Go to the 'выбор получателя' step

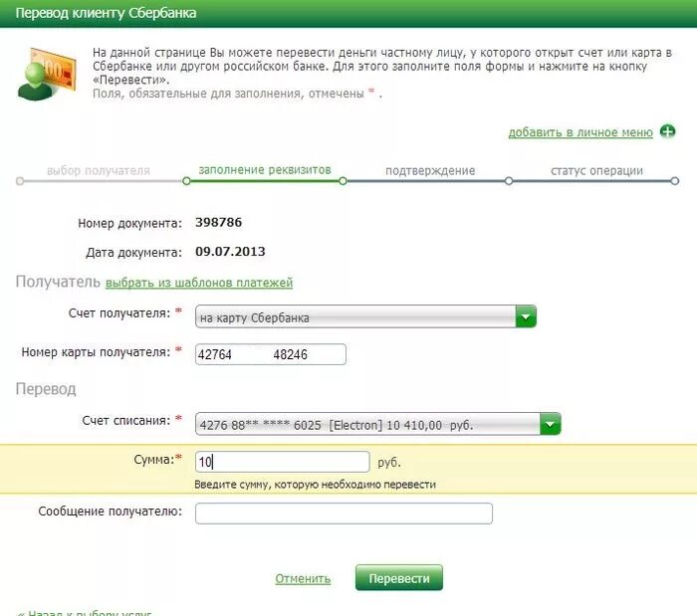(99, 170)
